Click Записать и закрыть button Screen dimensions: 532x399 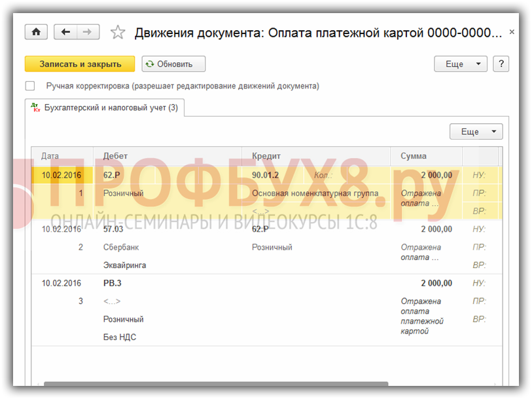pos(80,64)
